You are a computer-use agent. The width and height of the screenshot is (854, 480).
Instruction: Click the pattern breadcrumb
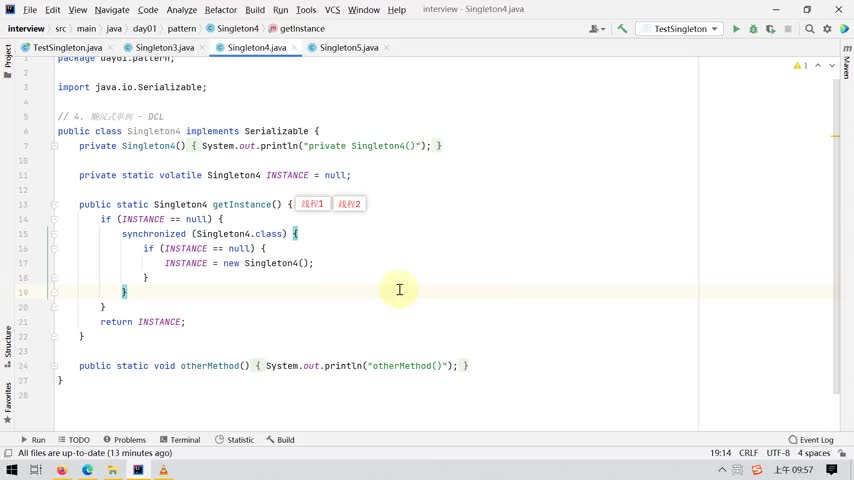coord(181,29)
